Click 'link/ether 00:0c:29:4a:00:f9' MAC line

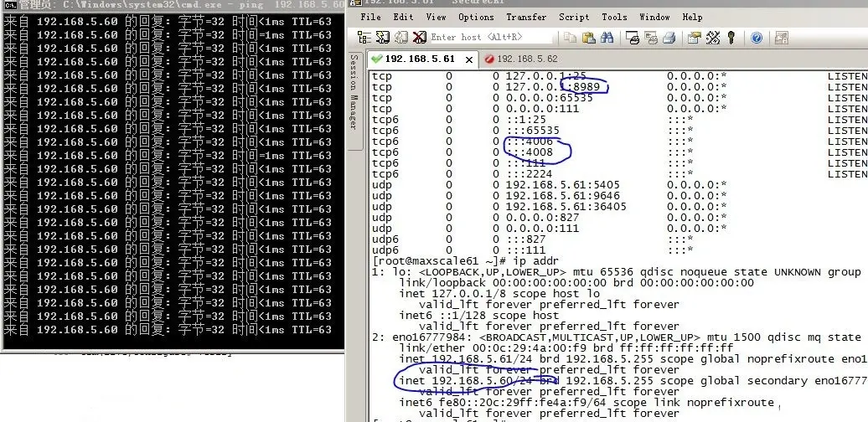[566, 347]
